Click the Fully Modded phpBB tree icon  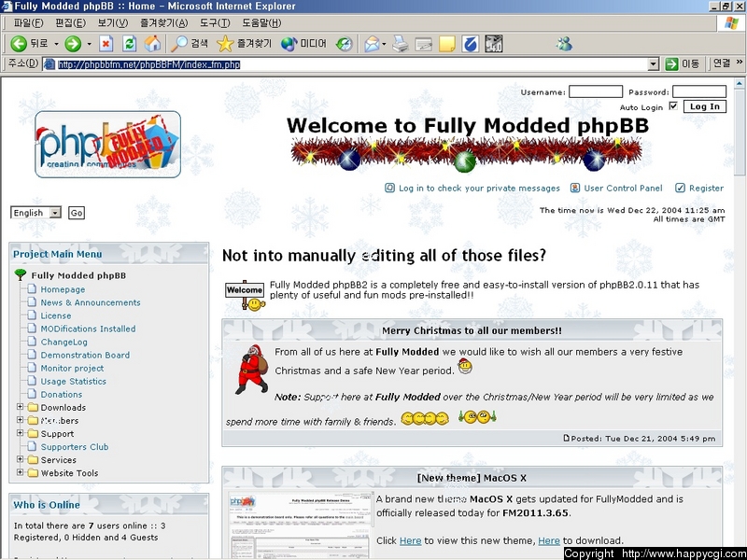pyautogui.click(x=20, y=274)
